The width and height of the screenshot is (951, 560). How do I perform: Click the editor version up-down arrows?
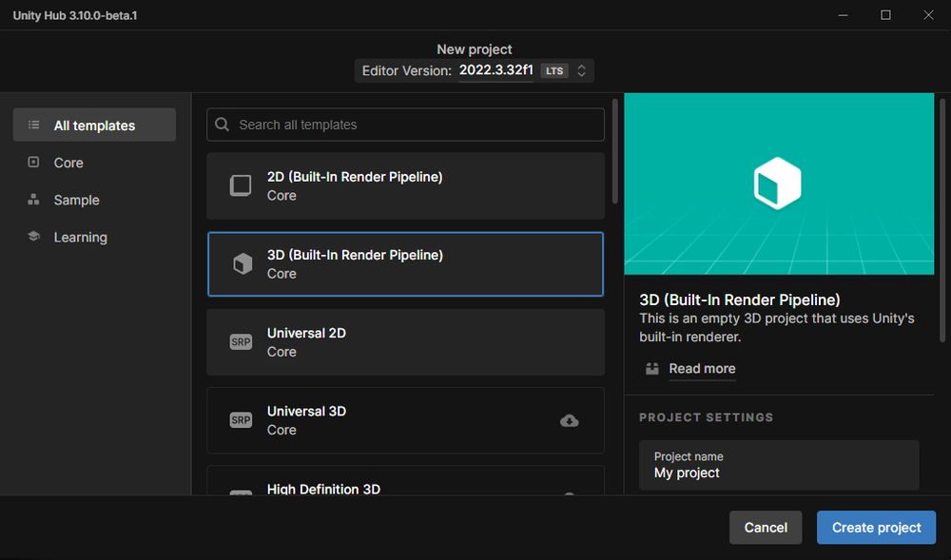tap(581, 71)
